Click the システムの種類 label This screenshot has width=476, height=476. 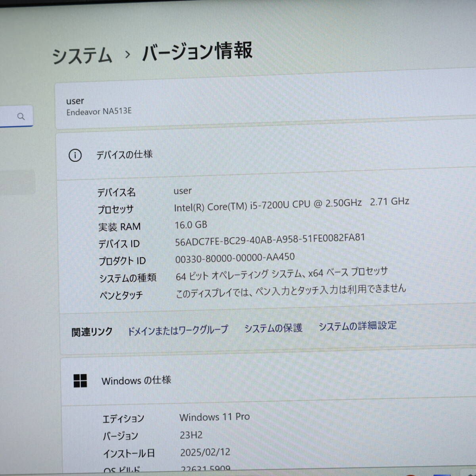coord(128,278)
